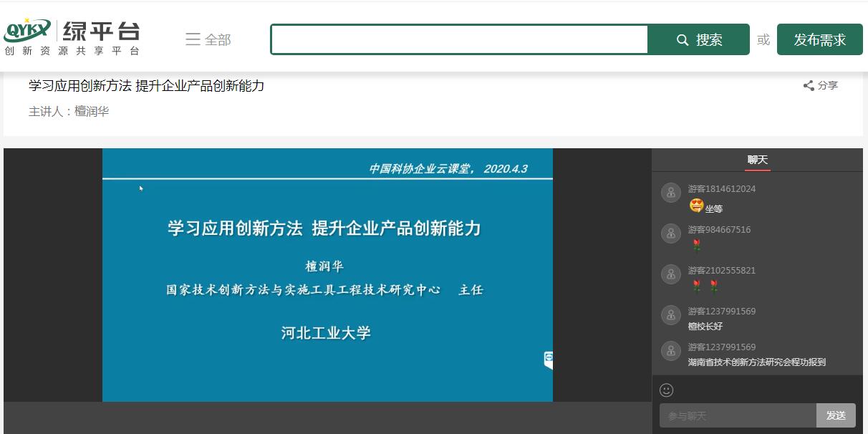Click avatar beside 湖南省技术创新方法研究会 message
Viewport: 868px width, 434px height.
(670, 351)
